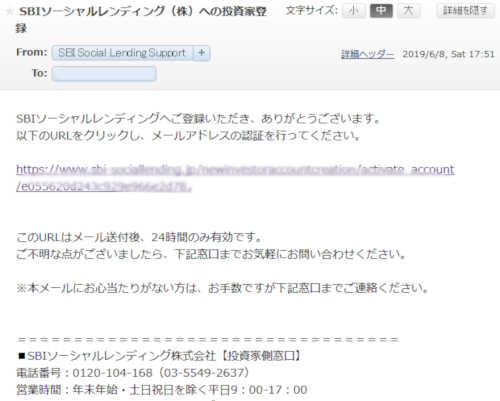The height and width of the screenshot is (401, 500).
Task: Click the 文字サイズ label
Action: pos(312,11)
